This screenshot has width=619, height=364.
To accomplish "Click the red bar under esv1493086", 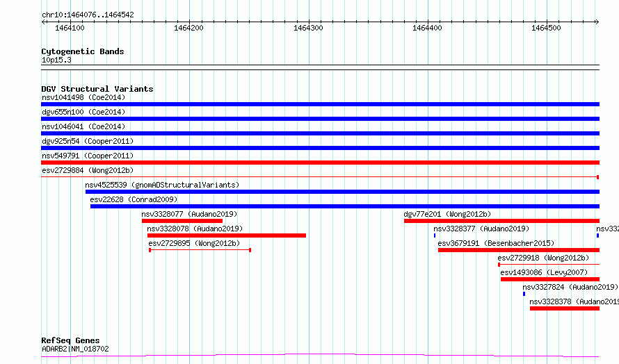I will pos(550,279).
